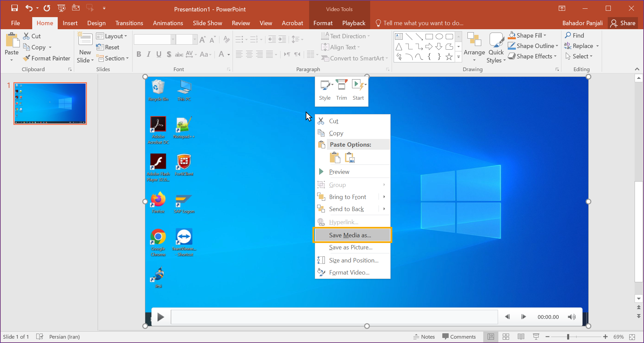The height and width of the screenshot is (343, 644).
Task: Choose Save as Picture... entry
Action: pyautogui.click(x=352, y=247)
